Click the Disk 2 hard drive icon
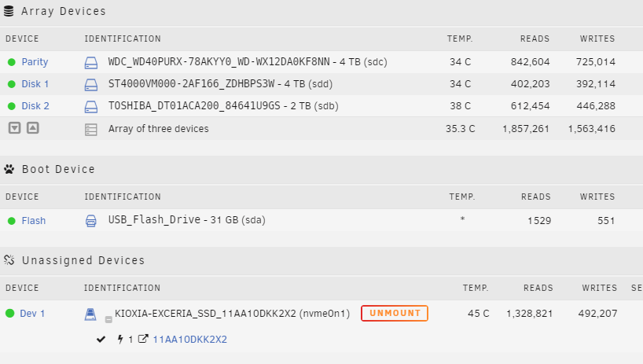 pos(90,106)
